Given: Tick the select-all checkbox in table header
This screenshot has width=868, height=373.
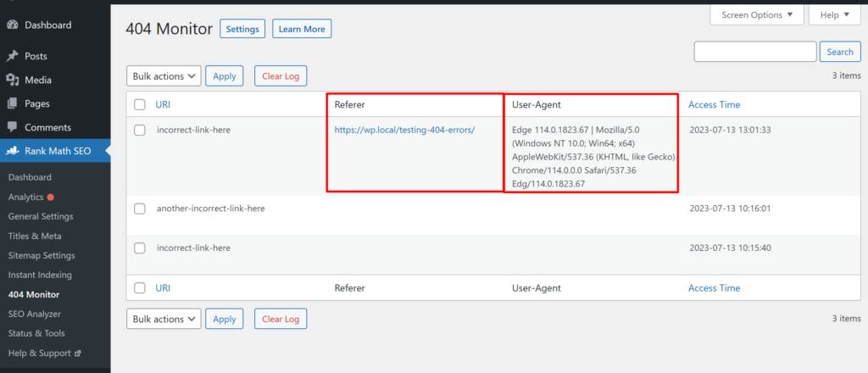Looking at the screenshot, I should pyautogui.click(x=140, y=104).
